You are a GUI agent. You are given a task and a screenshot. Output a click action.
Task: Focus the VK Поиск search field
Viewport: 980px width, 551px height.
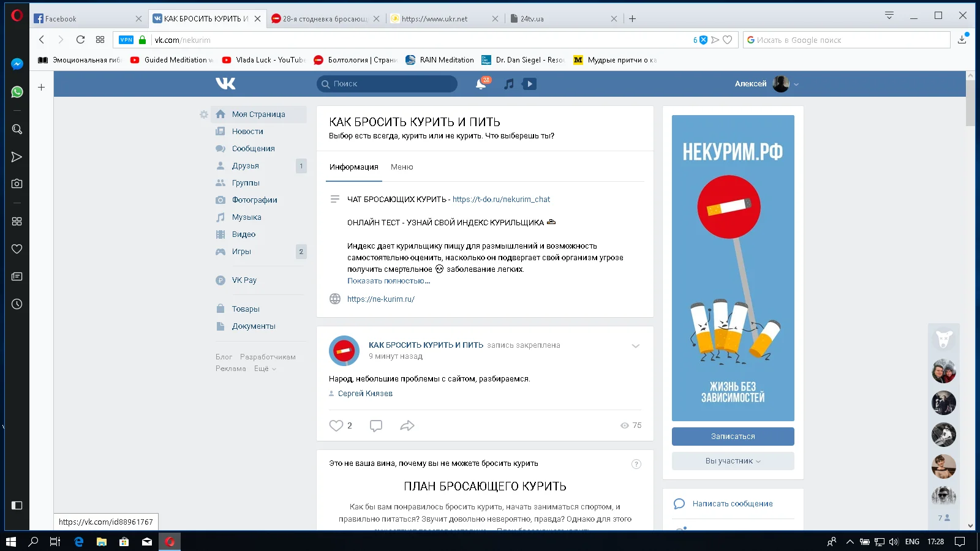pos(392,84)
